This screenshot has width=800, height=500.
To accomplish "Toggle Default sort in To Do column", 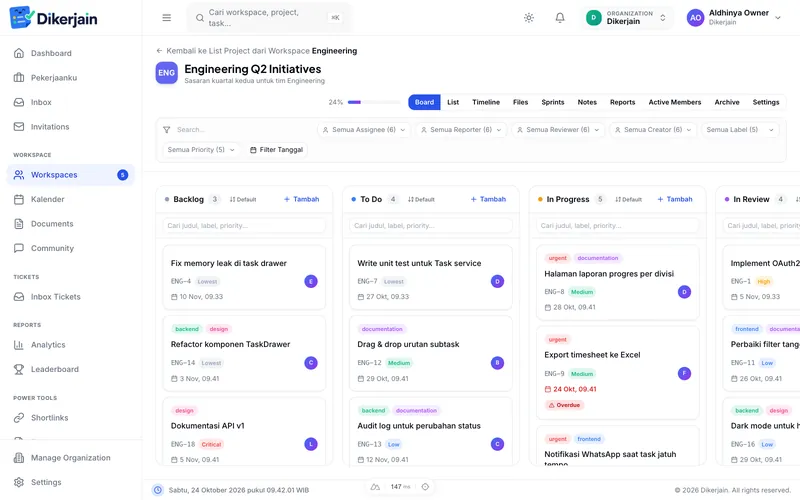I will (x=421, y=199).
